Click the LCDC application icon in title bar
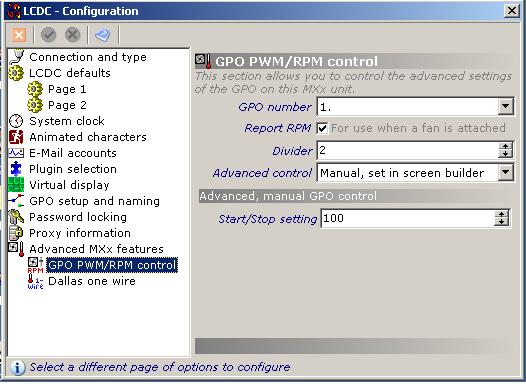This screenshot has height=384, width=526. [14, 11]
